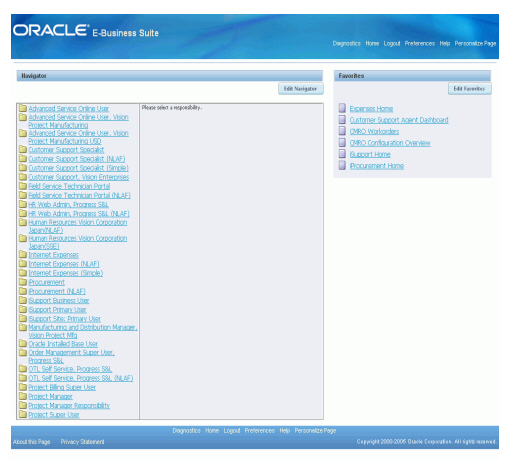Click folder icon next to Procurement (NLAF)

click(23, 291)
